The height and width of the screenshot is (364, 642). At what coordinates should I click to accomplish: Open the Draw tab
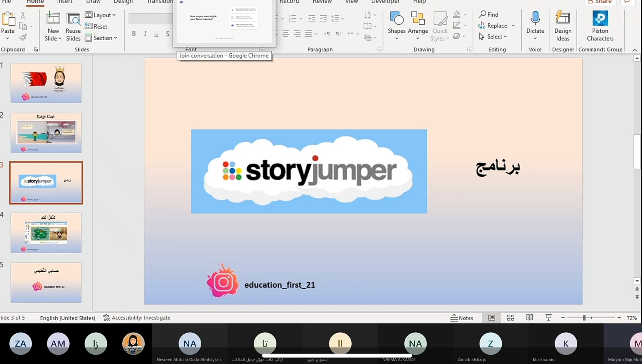[x=93, y=2]
